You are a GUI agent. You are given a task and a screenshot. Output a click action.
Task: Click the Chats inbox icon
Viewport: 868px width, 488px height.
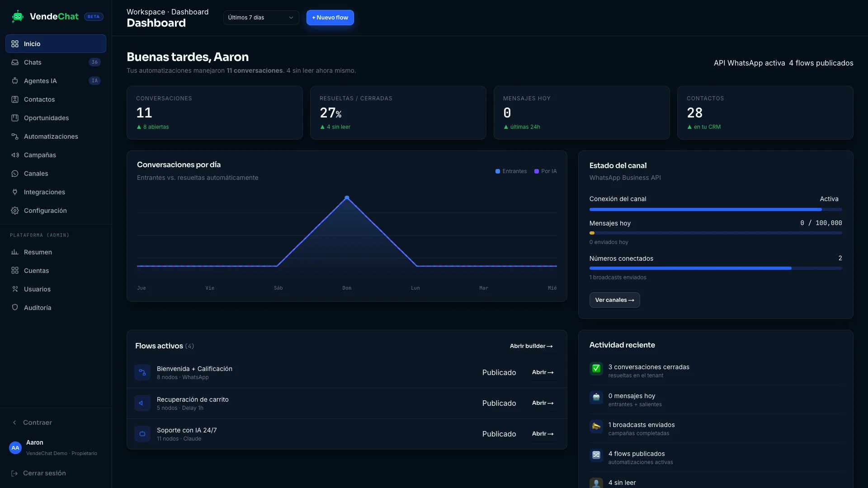click(15, 62)
